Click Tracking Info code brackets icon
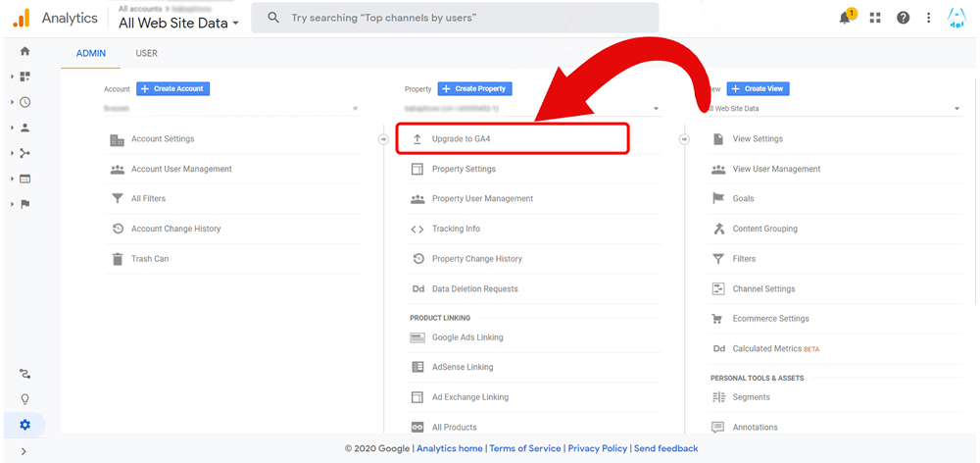This screenshot has width=980, height=463. point(416,229)
